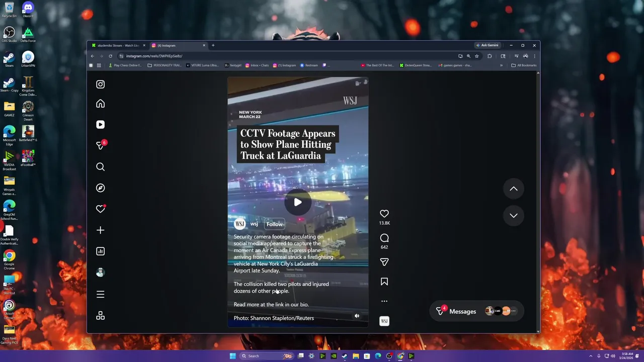Open Windows Start menu
Image resolution: width=644 pixels, height=362 pixels.
click(x=233, y=356)
